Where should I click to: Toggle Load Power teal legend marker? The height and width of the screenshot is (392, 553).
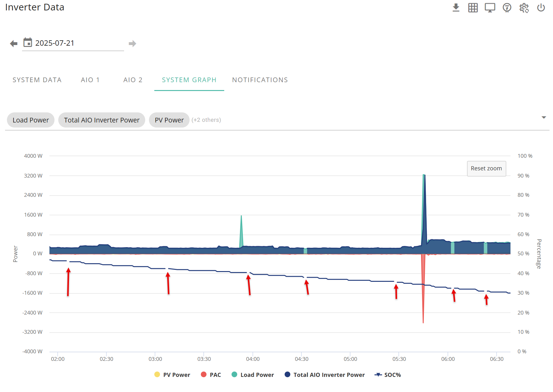click(234, 374)
